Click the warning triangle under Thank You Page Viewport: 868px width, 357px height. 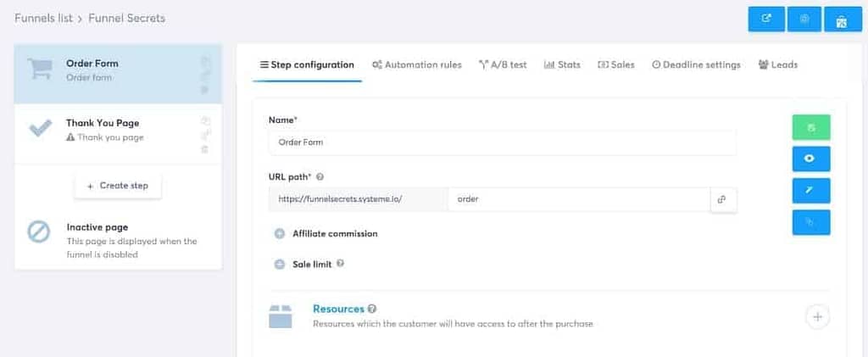pyautogui.click(x=70, y=137)
